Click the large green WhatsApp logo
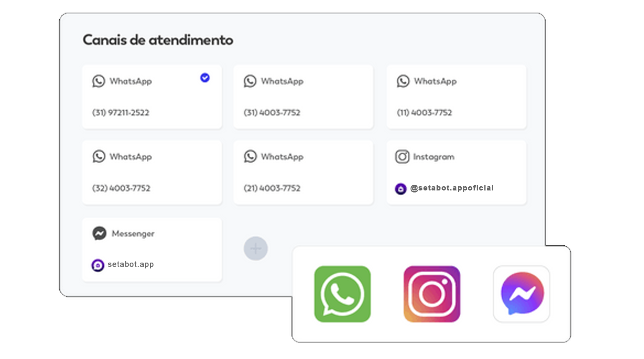 coord(342,294)
